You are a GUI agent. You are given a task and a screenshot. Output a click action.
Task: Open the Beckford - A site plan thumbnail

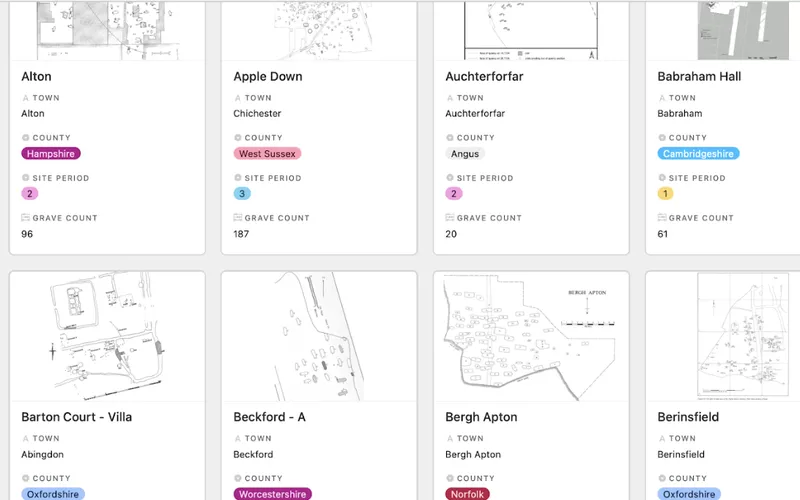(319, 336)
